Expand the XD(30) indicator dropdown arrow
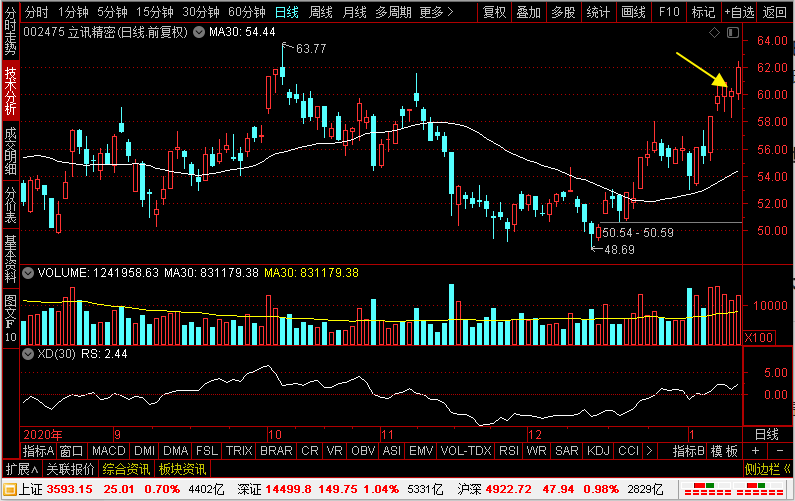 28,353
